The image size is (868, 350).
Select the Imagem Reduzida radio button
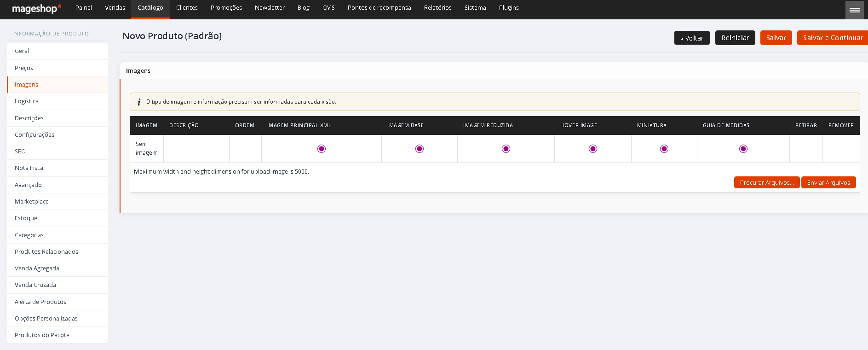point(506,149)
